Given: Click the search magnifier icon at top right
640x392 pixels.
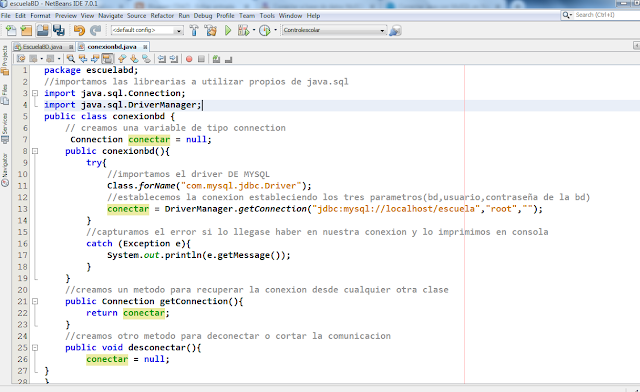Looking at the screenshot, I should tap(566, 15).
